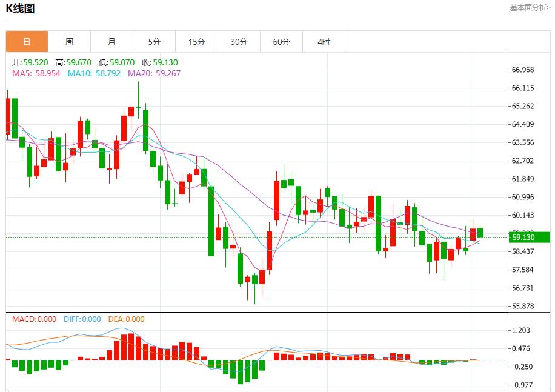Open the 15分 fifteen-minute chart

pyautogui.click(x=196, y=41)
